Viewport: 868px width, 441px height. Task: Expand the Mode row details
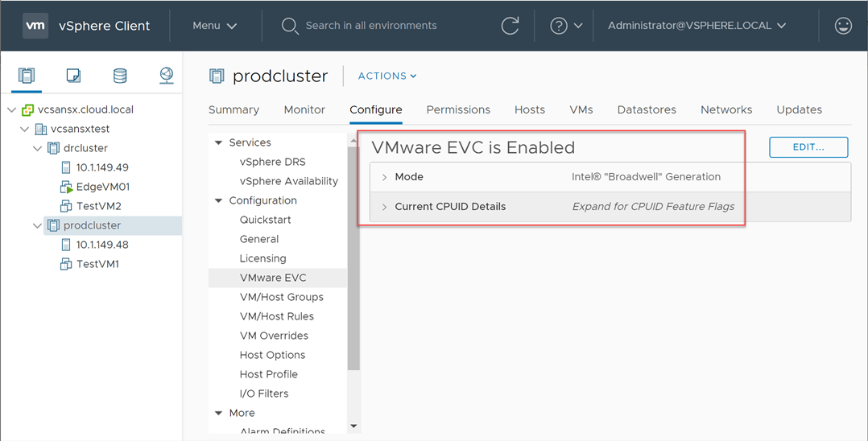point(384,177)
